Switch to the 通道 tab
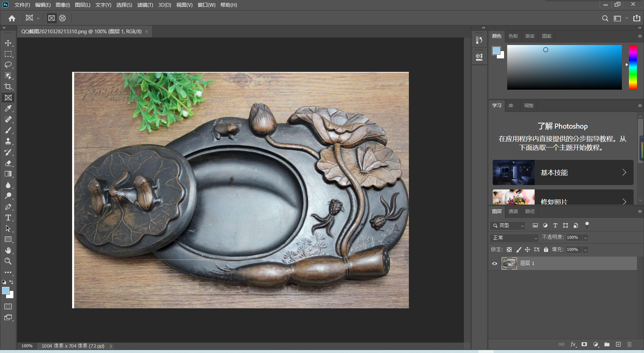Viewport: 644px width, 353px height. click(x=513, y=211)
